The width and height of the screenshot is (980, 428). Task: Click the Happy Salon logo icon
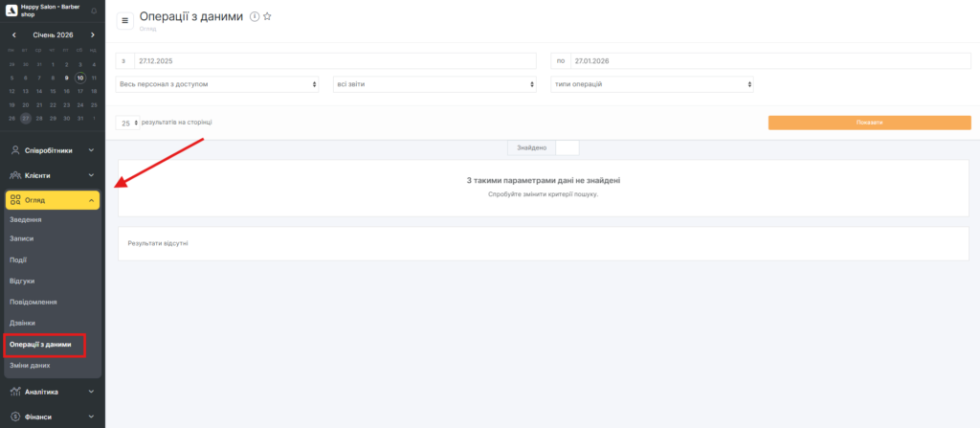click(11, 11)
